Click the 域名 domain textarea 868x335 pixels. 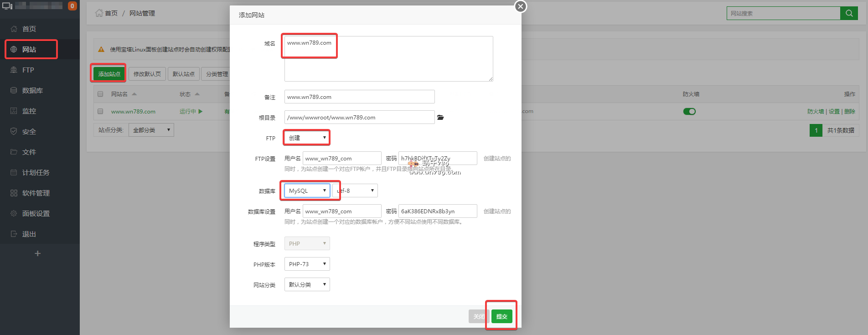[x=388, y=59]
